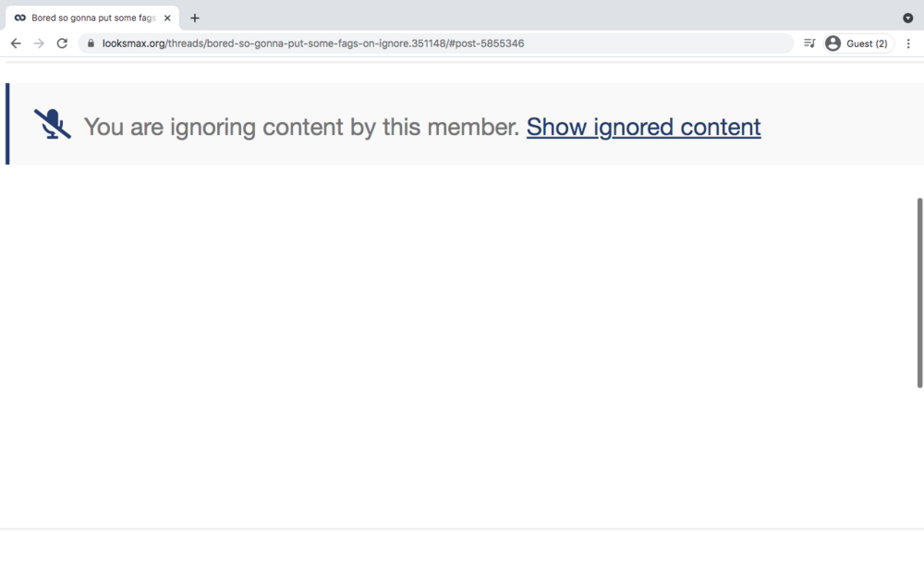Screen dimensions: 924x578
Task: Click the muted microphone ignore icon
Action: coord(53,124)
